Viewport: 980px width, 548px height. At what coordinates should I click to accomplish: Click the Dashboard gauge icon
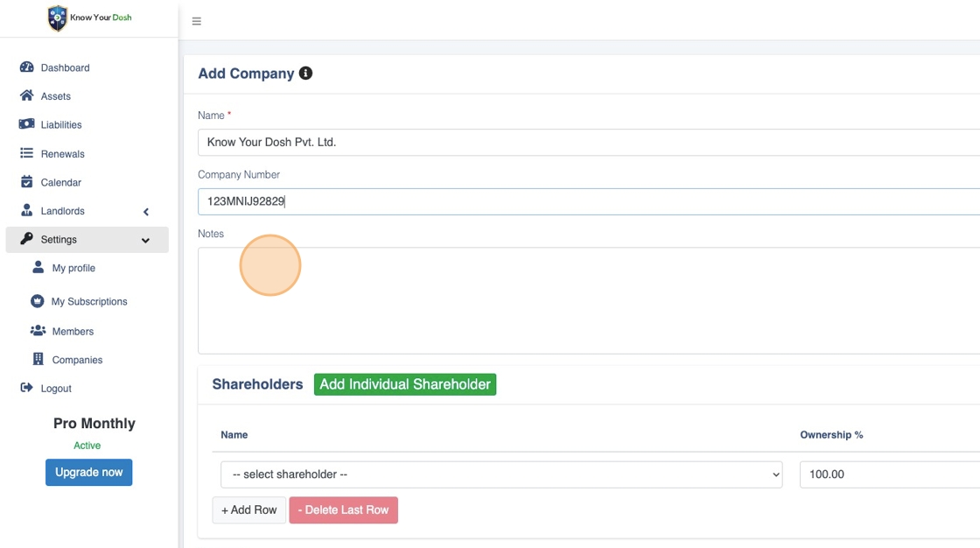tap(26, 67)
